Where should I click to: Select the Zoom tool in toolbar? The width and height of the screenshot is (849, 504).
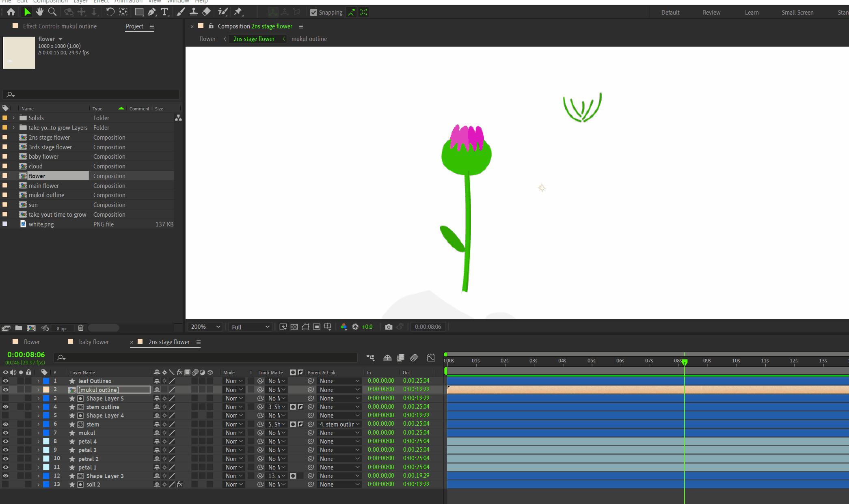52,12
